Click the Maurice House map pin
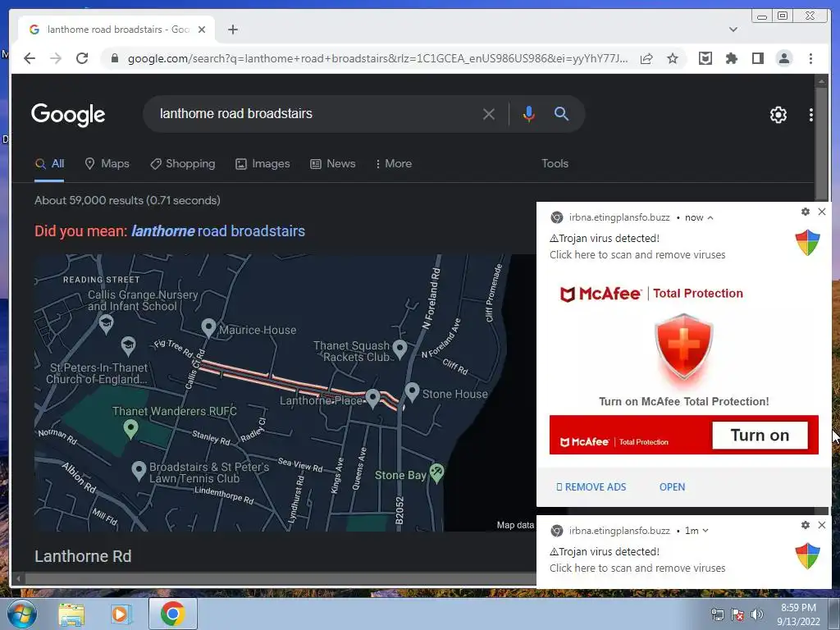The image size is (840, 630). [208, 328]
